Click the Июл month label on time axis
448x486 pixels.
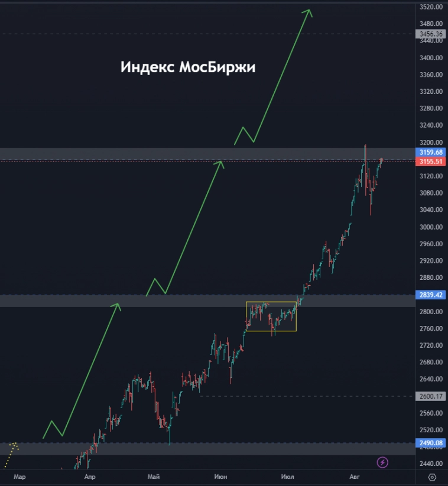point(288,477)
